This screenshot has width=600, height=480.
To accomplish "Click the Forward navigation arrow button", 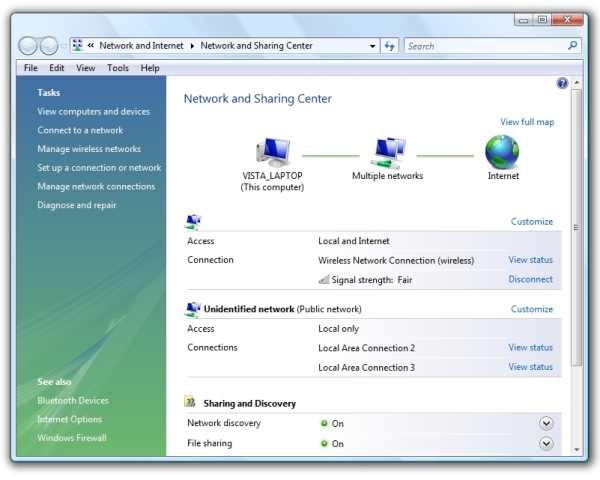I will click(49, 46).
